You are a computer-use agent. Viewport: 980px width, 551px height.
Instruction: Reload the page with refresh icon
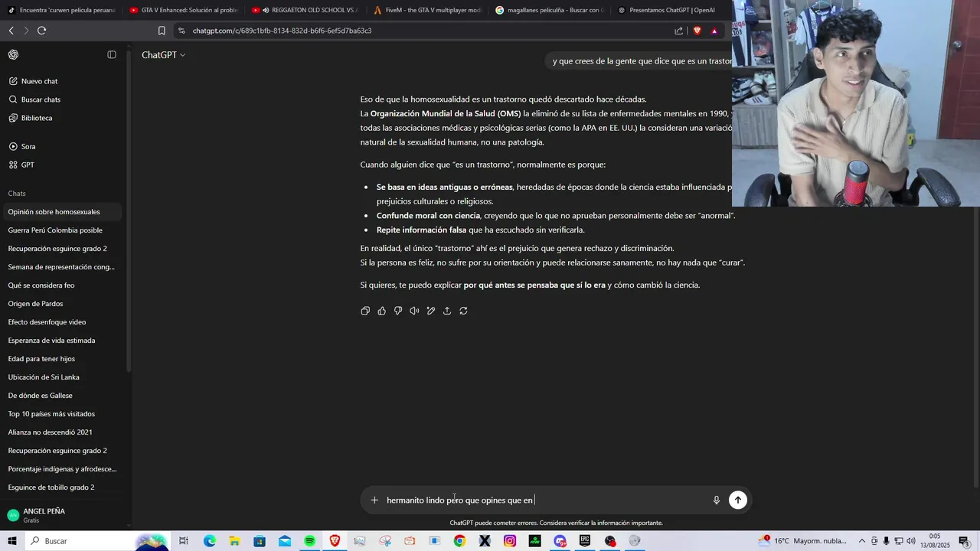pos(41,31)
